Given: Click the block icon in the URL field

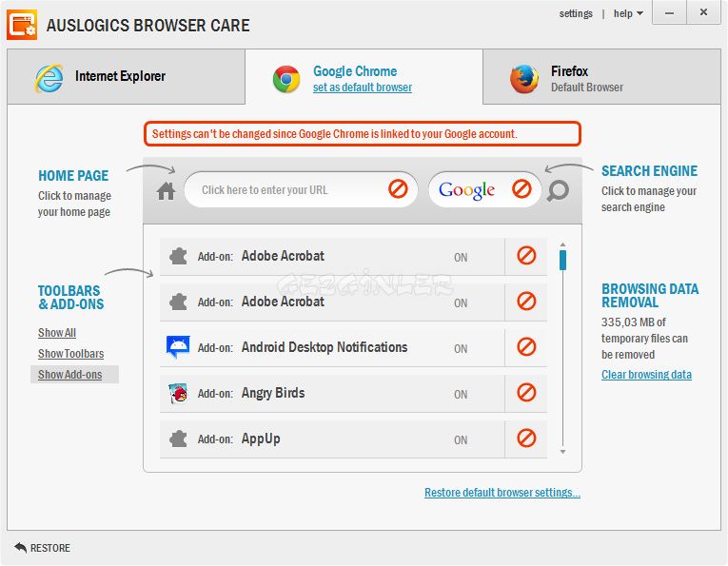Looking at the screenshot, I should [398, 188].
